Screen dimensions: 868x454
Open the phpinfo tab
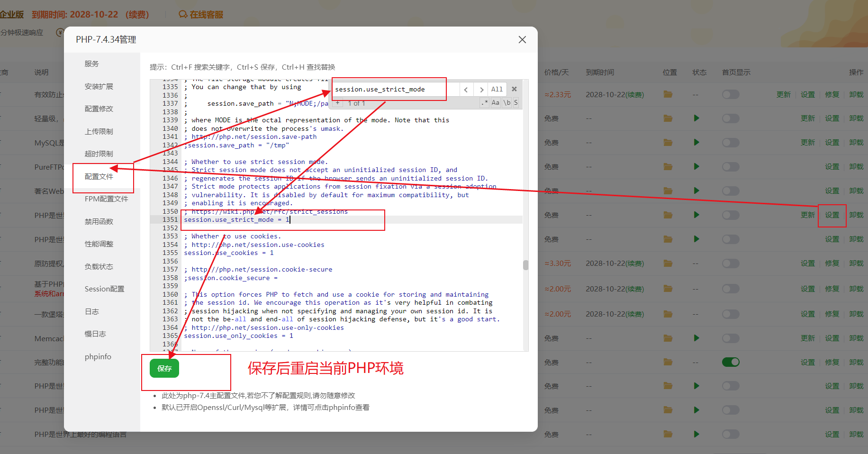pos(98,356)
